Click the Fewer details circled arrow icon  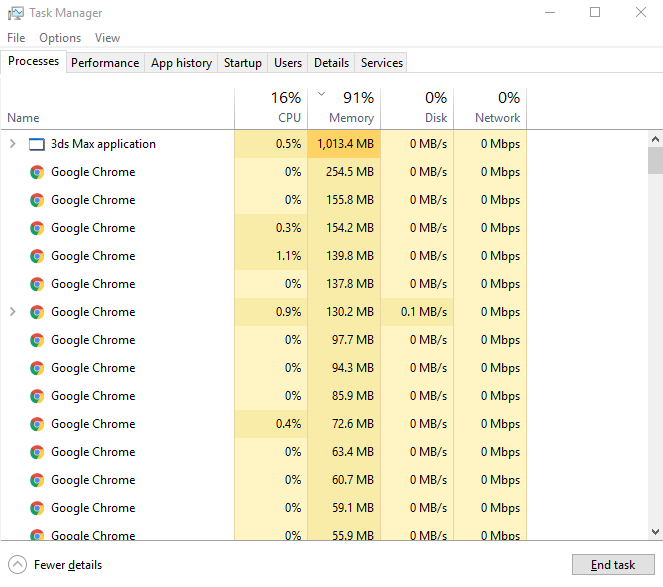coord(17,565)
